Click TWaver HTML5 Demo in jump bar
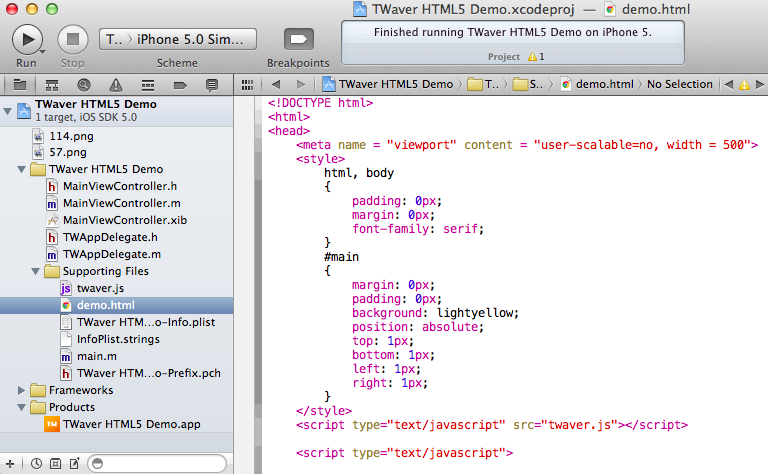This screenshot has height=474, width=768. point(388,84)
